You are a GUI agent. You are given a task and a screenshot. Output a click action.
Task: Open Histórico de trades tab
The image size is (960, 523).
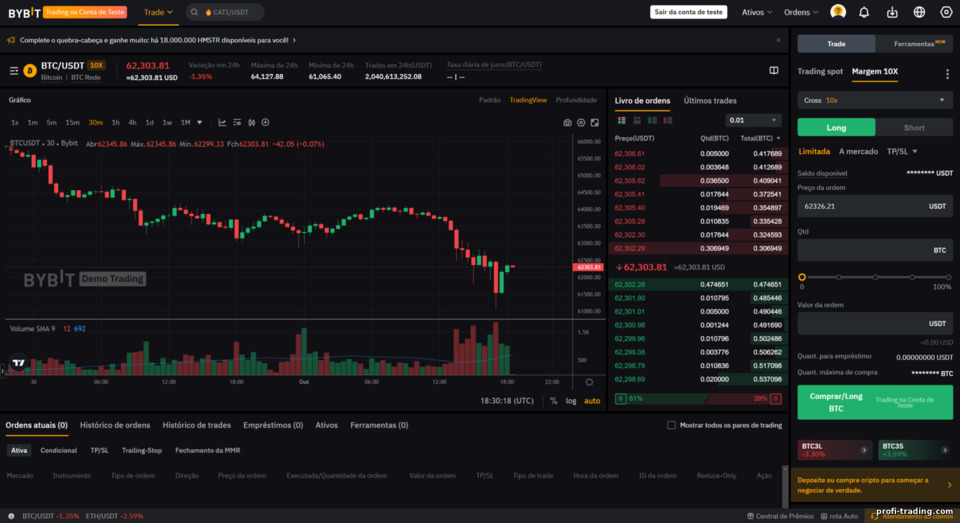point(197,425)
